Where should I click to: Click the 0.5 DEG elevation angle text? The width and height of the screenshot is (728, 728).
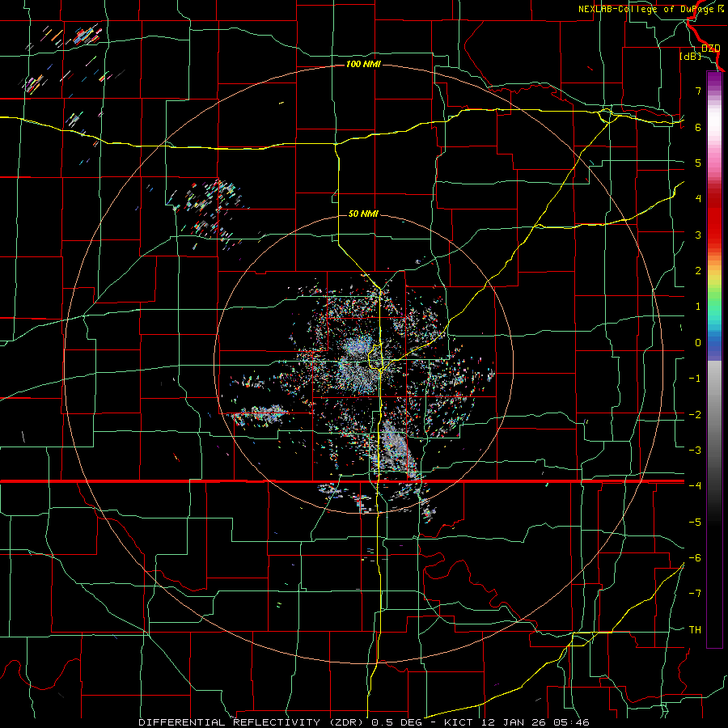pyautogui.click(x=396, y=722)
